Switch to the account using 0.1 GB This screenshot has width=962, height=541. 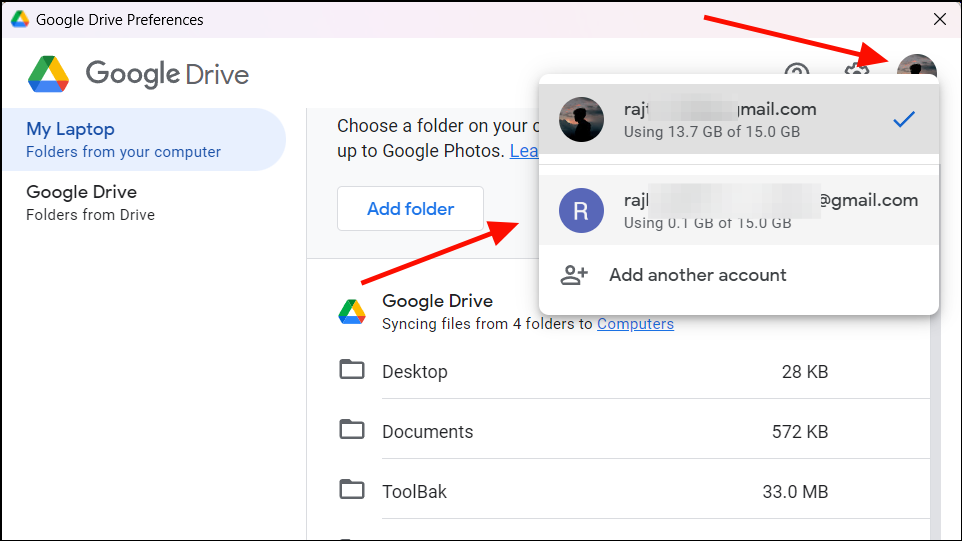coord(739,210)
